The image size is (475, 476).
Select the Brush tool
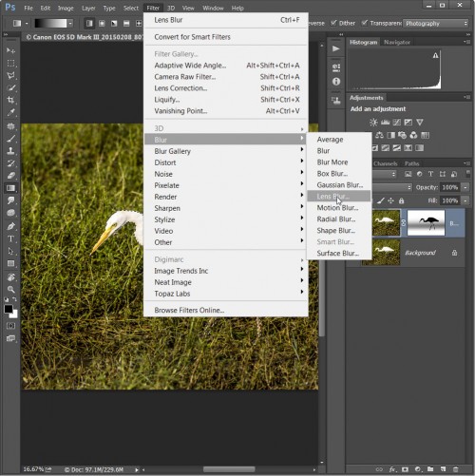click(x=10, y=139)
